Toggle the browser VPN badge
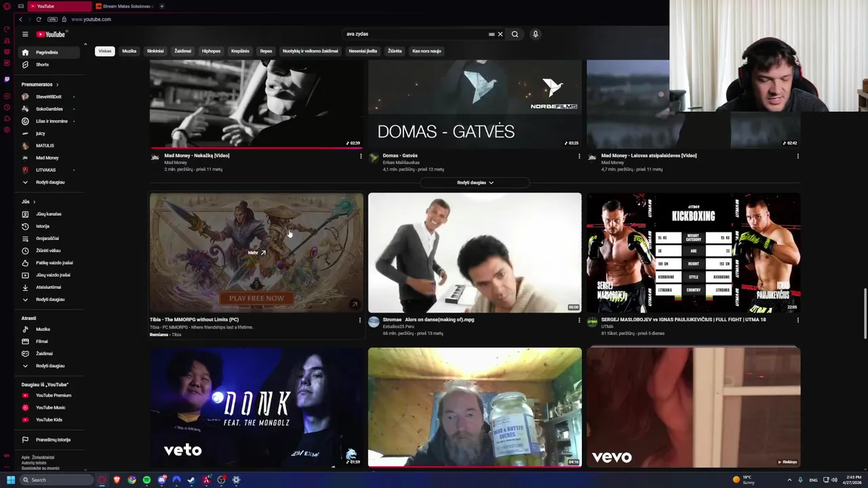The image size is (868, 488). point(52,19)
